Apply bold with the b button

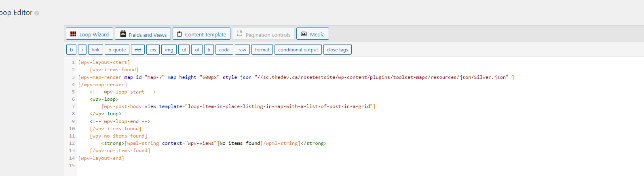71,49
